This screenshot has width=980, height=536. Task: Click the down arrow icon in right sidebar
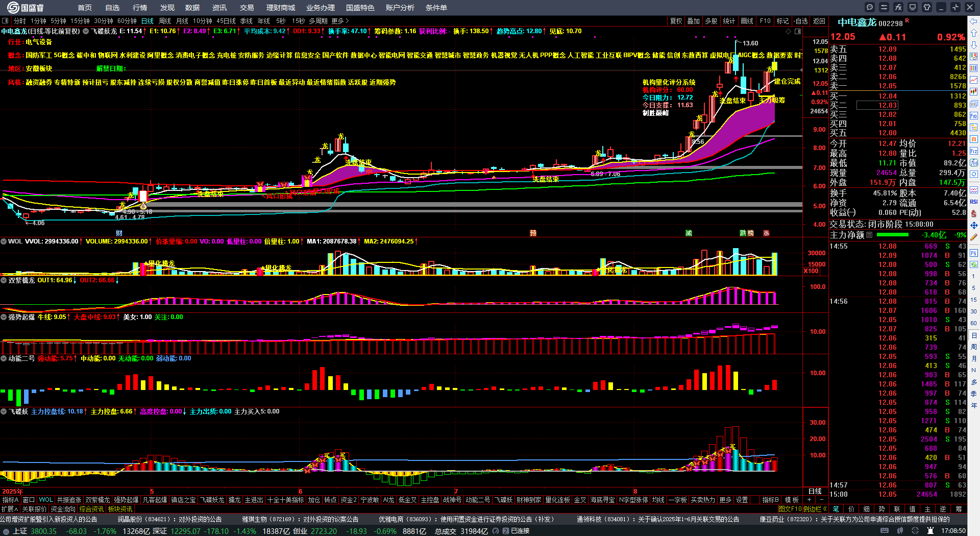974,45
